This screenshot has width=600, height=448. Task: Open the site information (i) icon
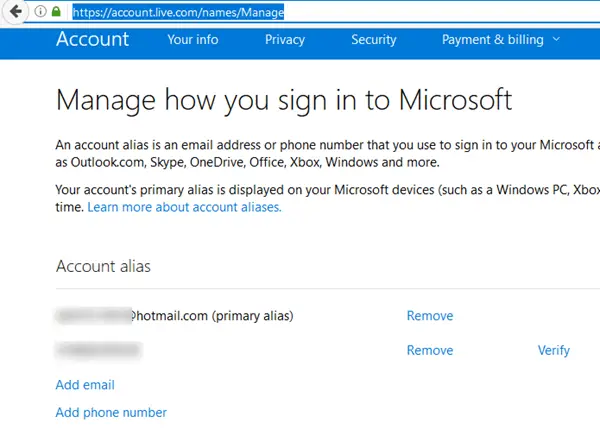coord(39,13)
